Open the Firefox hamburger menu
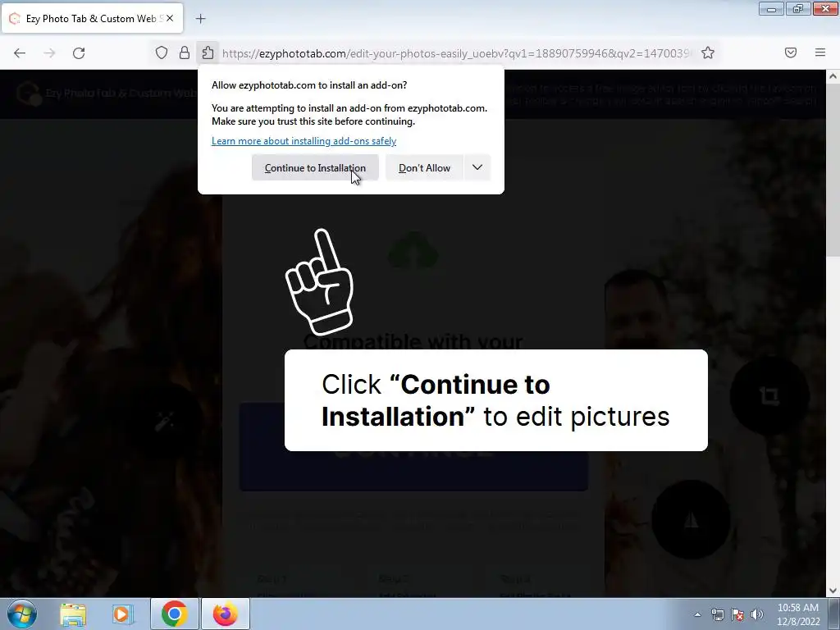The width and height of the screenshot is (840, 630). (x=820, y=52)
